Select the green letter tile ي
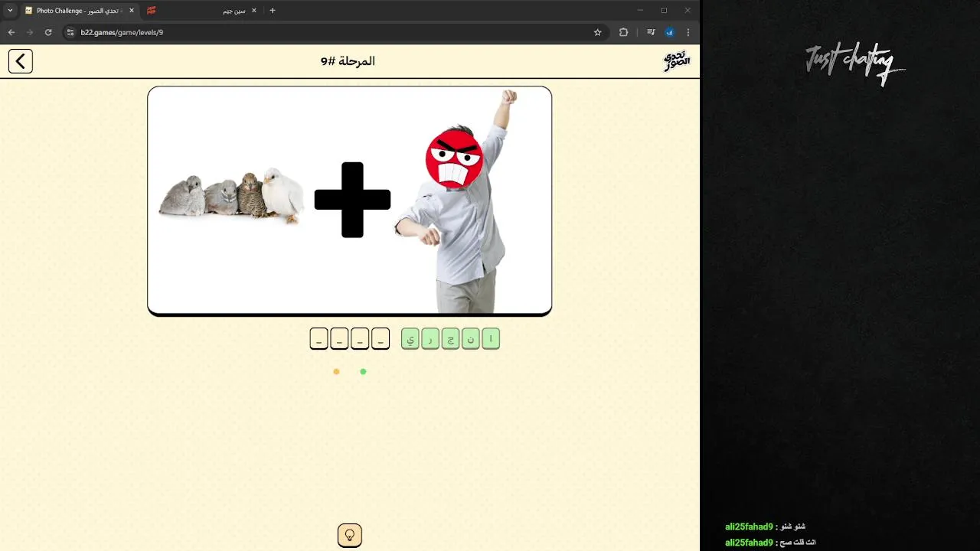This screenshot has width=980, height=551. point(410,338)
